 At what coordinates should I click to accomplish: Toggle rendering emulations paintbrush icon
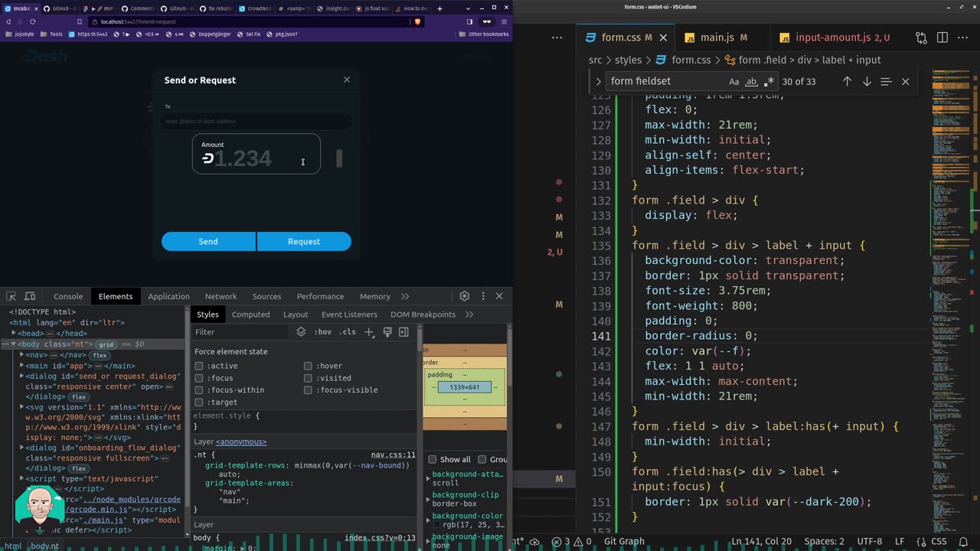(x=387, y=332)
